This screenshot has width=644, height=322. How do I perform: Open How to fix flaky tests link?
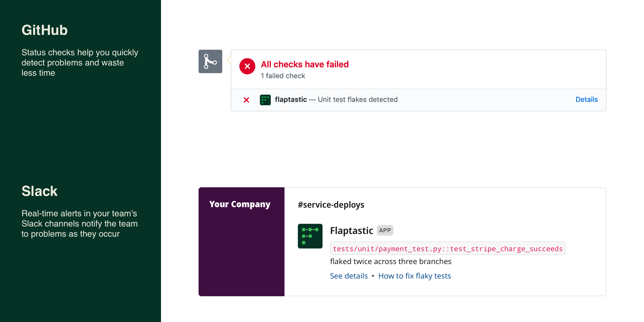pyautogui.click(x=415, y=276)
